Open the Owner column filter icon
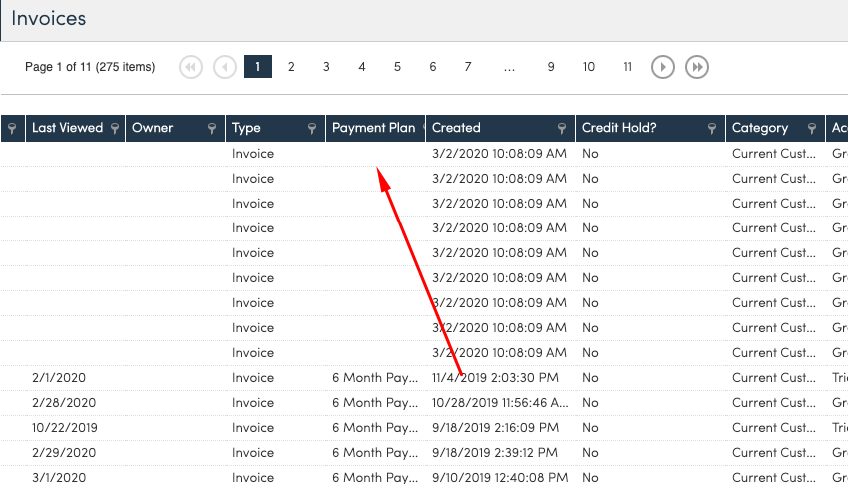This screenshot has height=484, width=848. pos(212,128)
